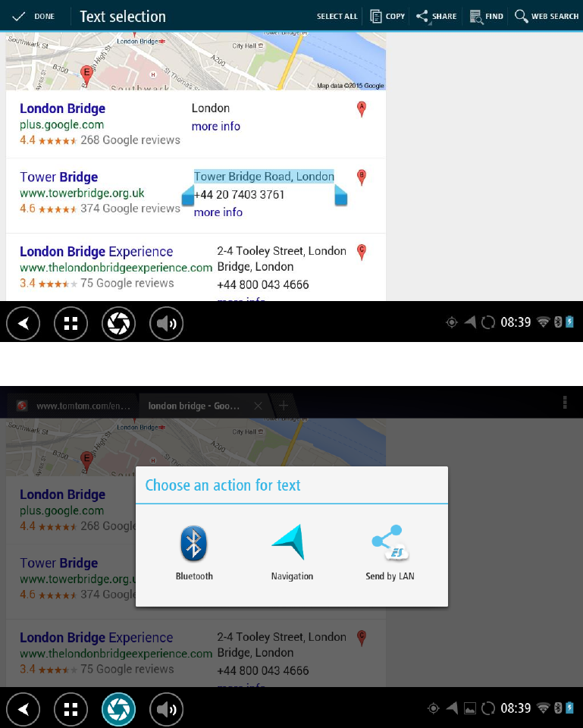Viewport: 583px width, 728px height.
Task: Open a new browser tab with plus
Action: [283, 406]
